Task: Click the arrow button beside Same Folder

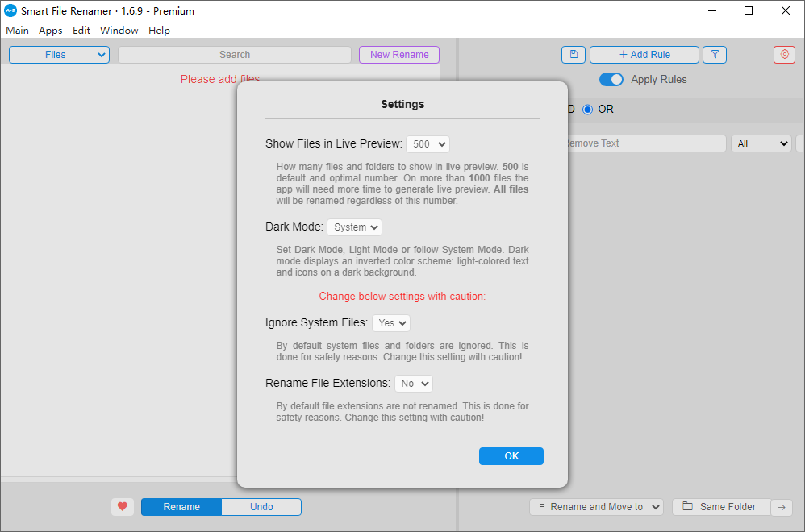Action: [x=782, y=507]
